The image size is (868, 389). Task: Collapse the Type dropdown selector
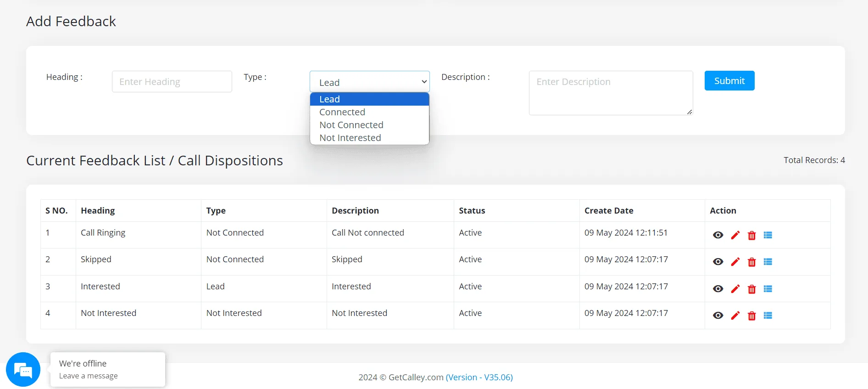click(x=369, y=82)
